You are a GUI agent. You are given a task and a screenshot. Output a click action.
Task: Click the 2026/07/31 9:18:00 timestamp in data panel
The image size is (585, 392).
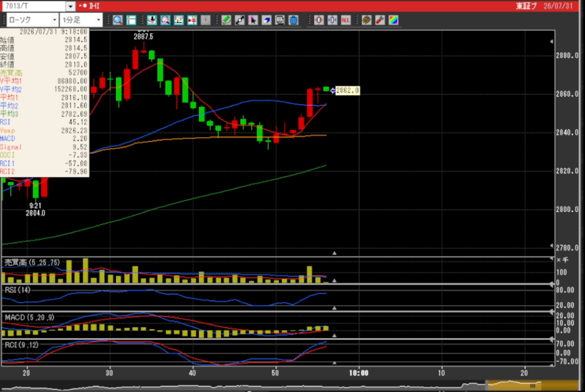pyautogui.click(x=53, y=32)
